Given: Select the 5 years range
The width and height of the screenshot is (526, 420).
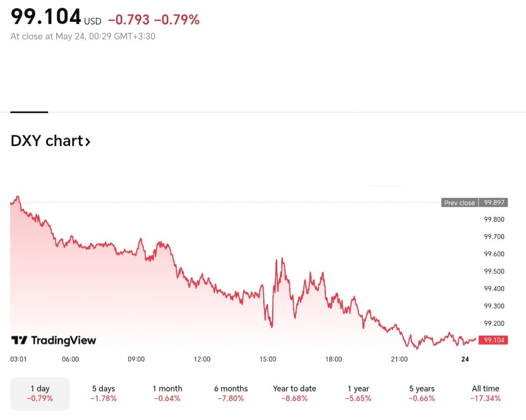Looking at the screenshot, I should [422, 393].
